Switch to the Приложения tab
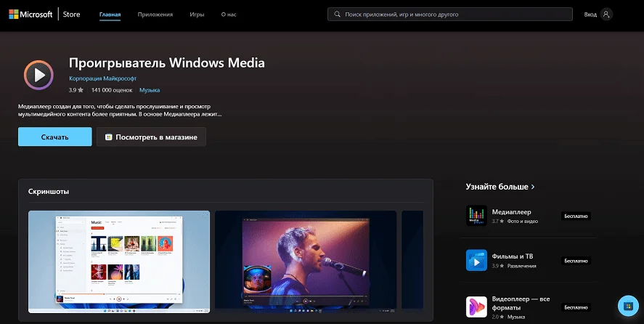The height and width of the screenshot is (324, 644). 156,14
